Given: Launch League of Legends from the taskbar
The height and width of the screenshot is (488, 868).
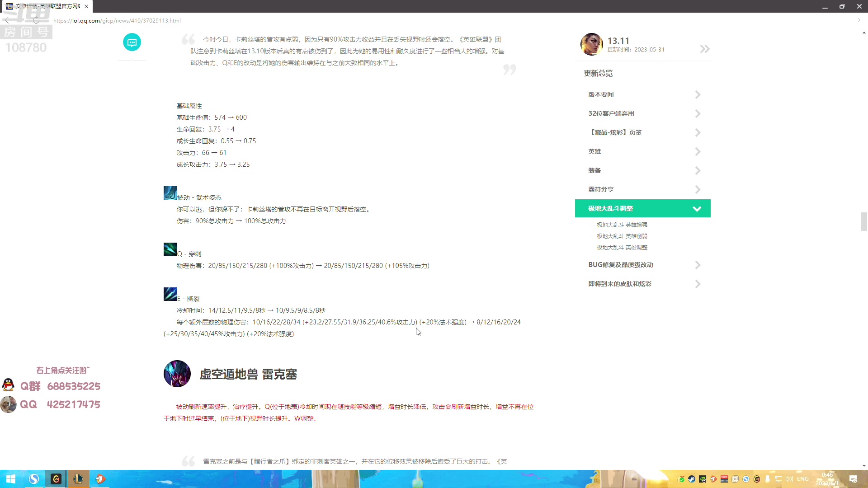Looking at the screenshot, I should [78, 479].
